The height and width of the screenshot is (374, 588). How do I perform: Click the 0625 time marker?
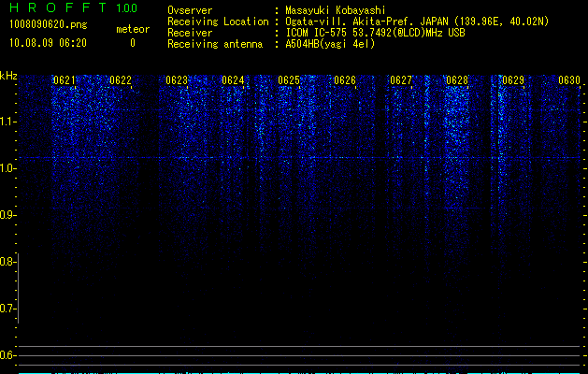point(289,80)
